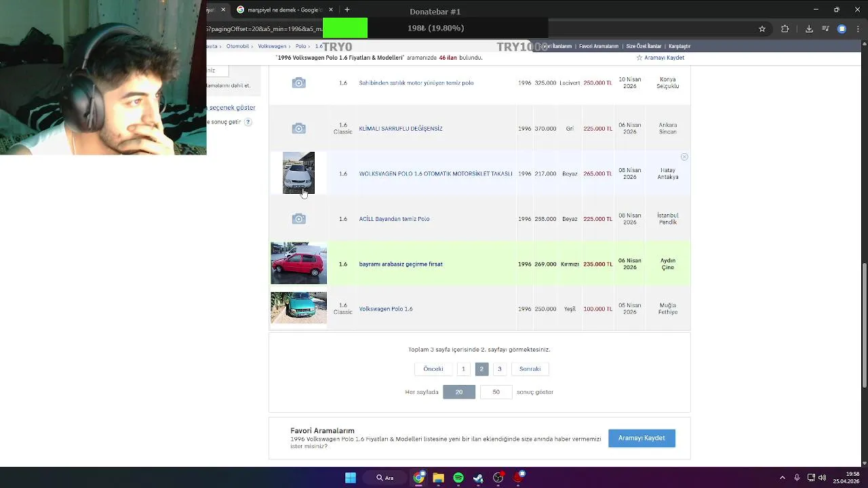Open the taskbar search 'Ara'
Screen dimensions: 868x488
tap(384, 478)
